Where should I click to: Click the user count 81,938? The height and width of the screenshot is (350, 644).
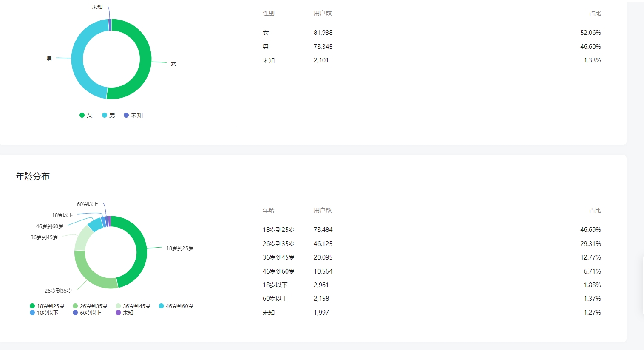pyautogui.click(x=323, y=33)
